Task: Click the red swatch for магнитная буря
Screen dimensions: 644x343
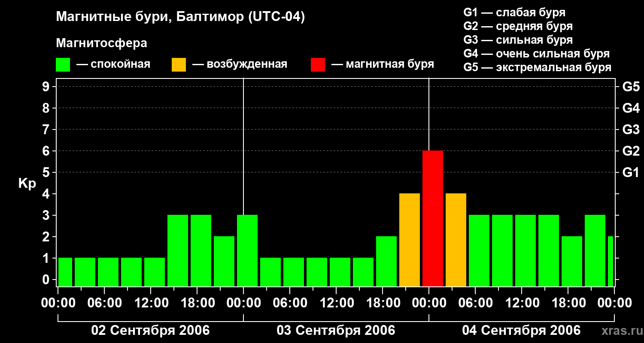Action: 318,65
